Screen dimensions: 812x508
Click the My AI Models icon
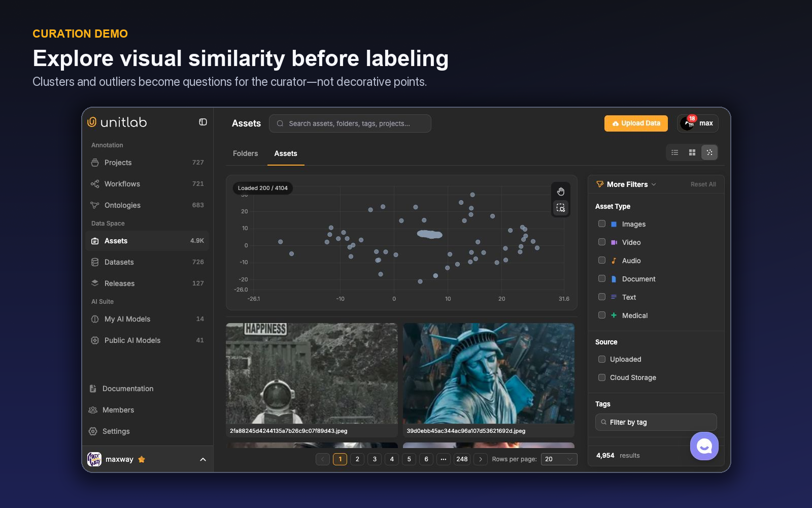95,319
